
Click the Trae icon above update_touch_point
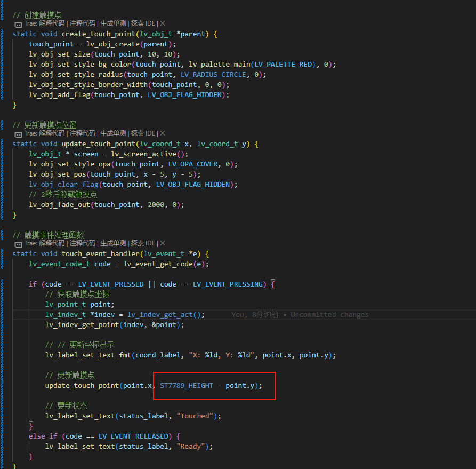tap(18, 134)
